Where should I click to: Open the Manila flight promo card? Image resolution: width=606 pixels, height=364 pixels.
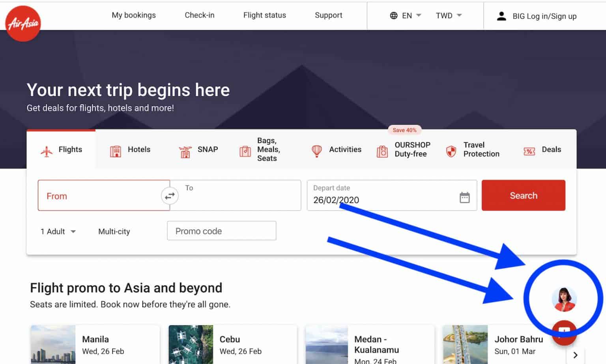[95, 345]
